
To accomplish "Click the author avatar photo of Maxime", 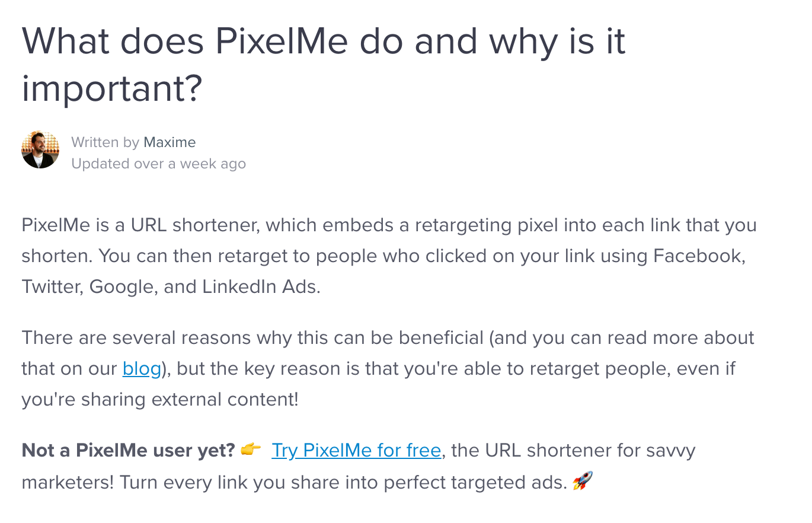I will [x=40, y=149].
